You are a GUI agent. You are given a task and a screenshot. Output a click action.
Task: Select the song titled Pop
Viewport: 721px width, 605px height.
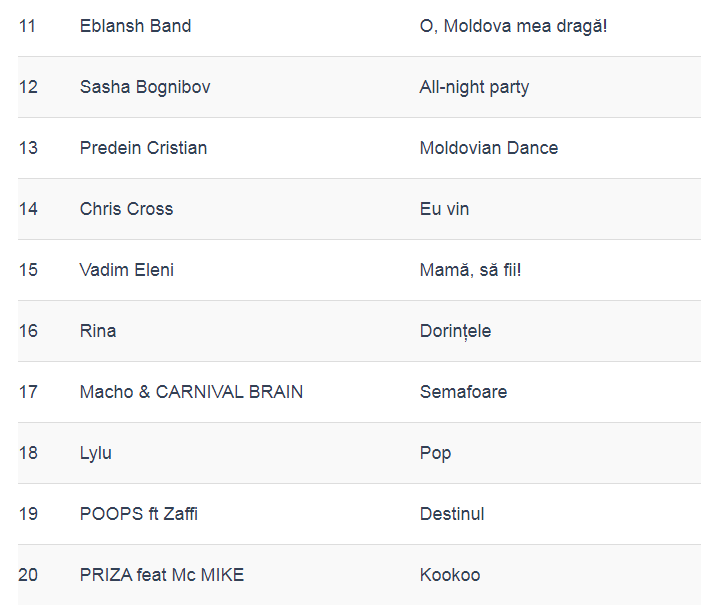(x=435, y=453)
